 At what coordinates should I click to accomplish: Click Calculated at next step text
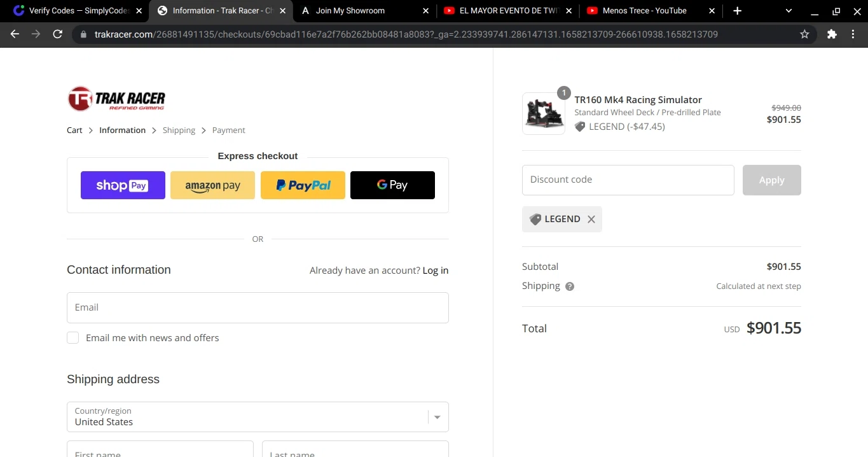(x=759, y=286)
